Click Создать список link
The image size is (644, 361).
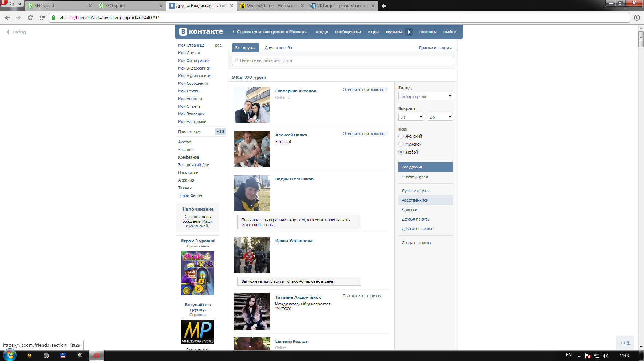(x=416, y=243)
